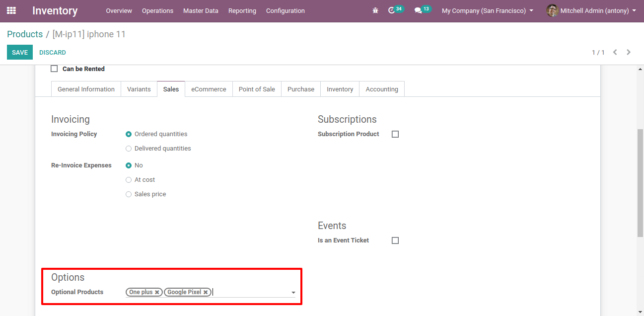Screen dimensions: 644x316
Task: Click the One plus tag label
Action: click(x=141, y=292)
